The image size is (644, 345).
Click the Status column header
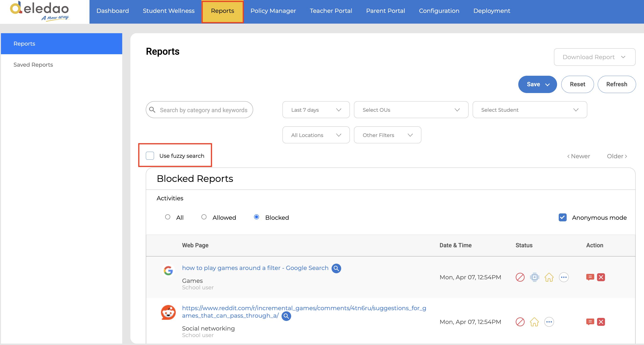coord(524,245)
